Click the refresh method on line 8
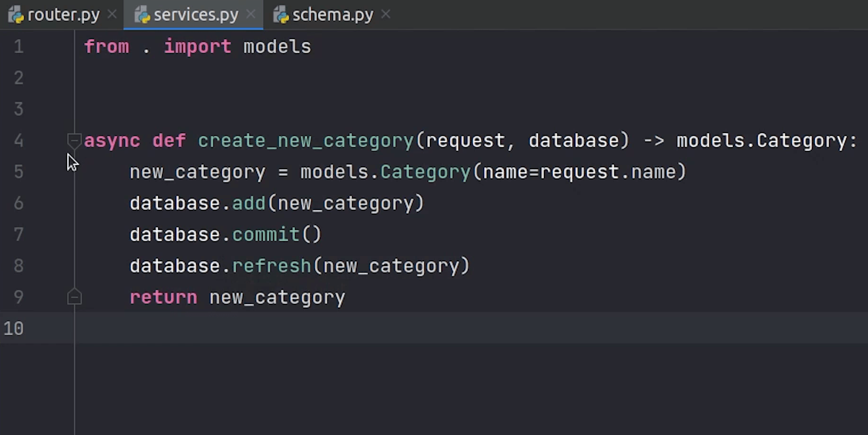 pyautogui.click(x=271, y=266)
